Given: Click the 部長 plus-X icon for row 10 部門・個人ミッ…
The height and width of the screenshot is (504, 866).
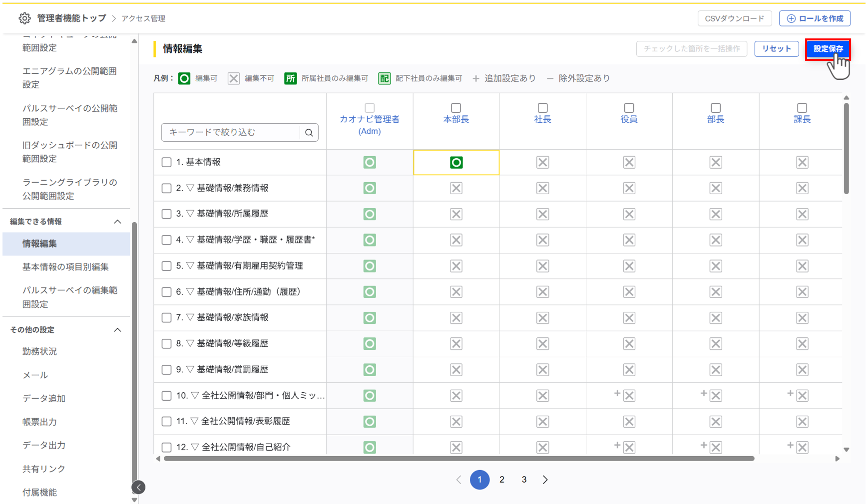Looking at the screenshot, I should pos(716,396).
